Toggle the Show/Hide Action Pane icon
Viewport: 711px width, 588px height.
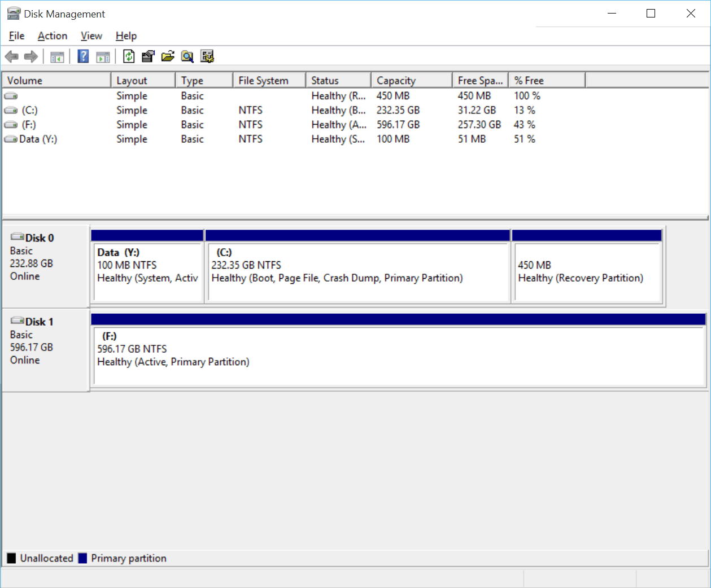pos(103,56)
